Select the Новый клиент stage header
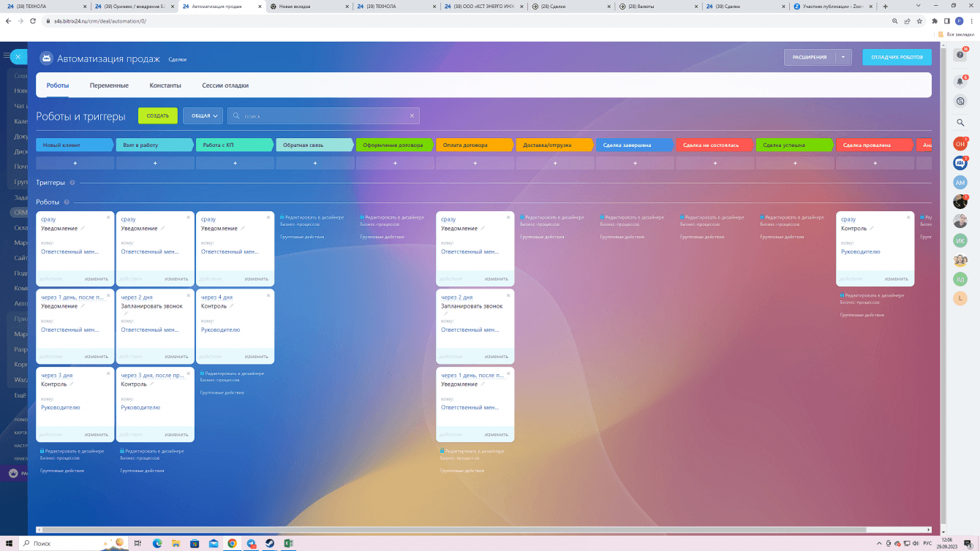The image size is (980, 551). coord(75,145)
